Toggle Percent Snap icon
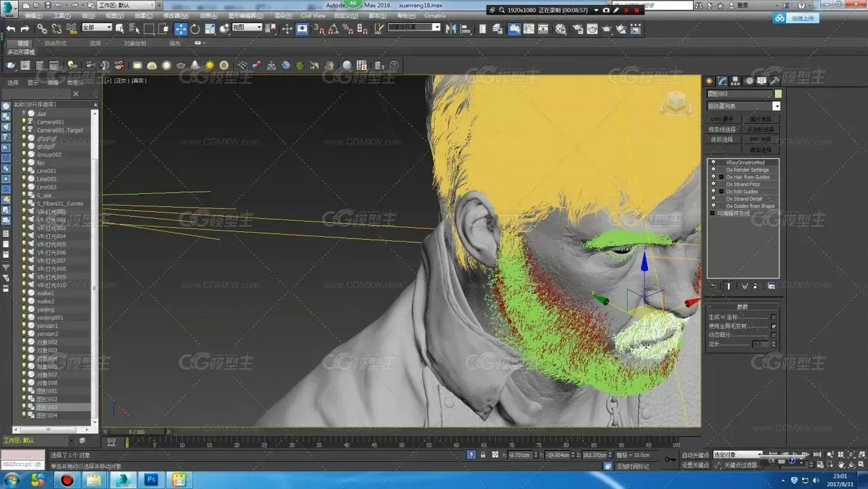This screenshot has width=868, height=489. click(x=347, y=28)
